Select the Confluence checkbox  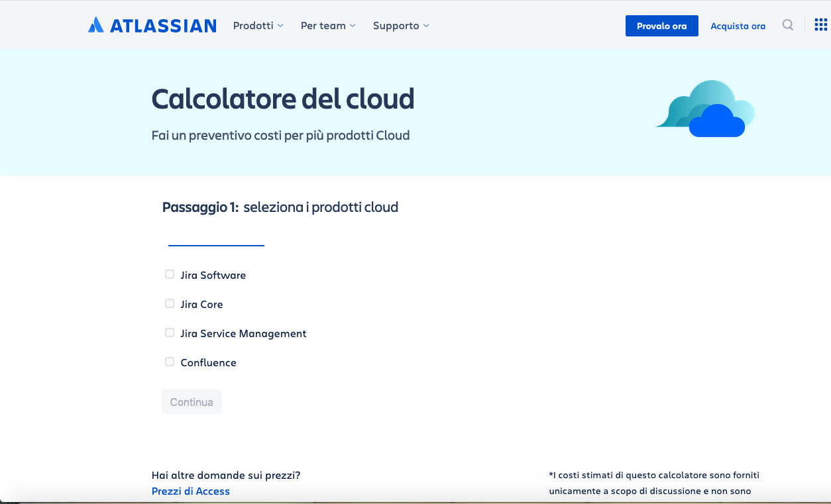click(x=170, y=362)
